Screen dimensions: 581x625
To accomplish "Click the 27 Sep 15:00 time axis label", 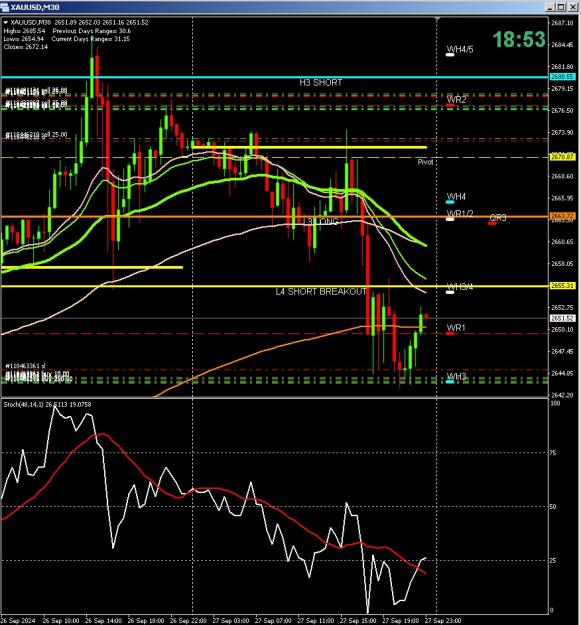I will click(358, 621).
